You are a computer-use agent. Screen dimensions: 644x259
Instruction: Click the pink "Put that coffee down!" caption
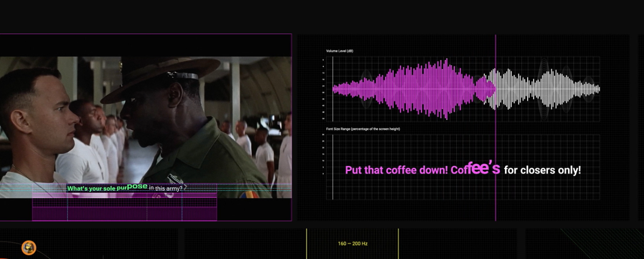pos(396,170)
